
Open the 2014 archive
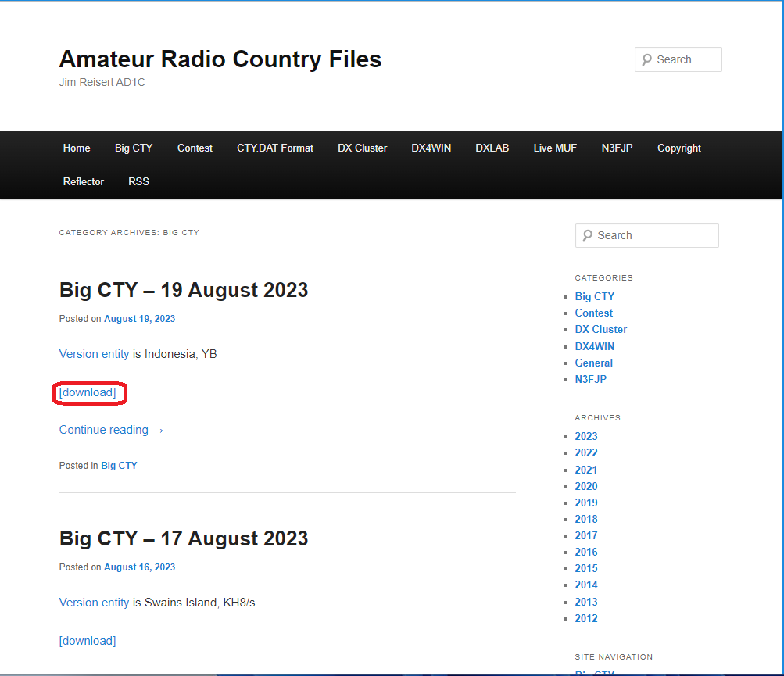(586, 585)
